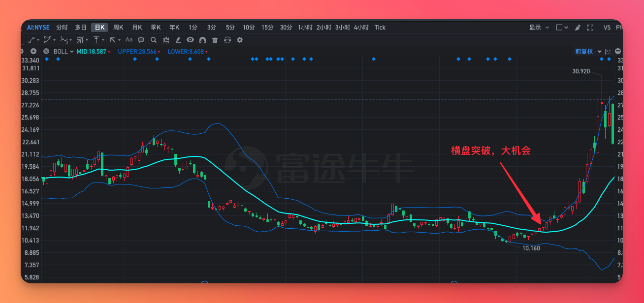Expand wave tool options arrow
644x303 pixels.
click(x=70, y=40)
